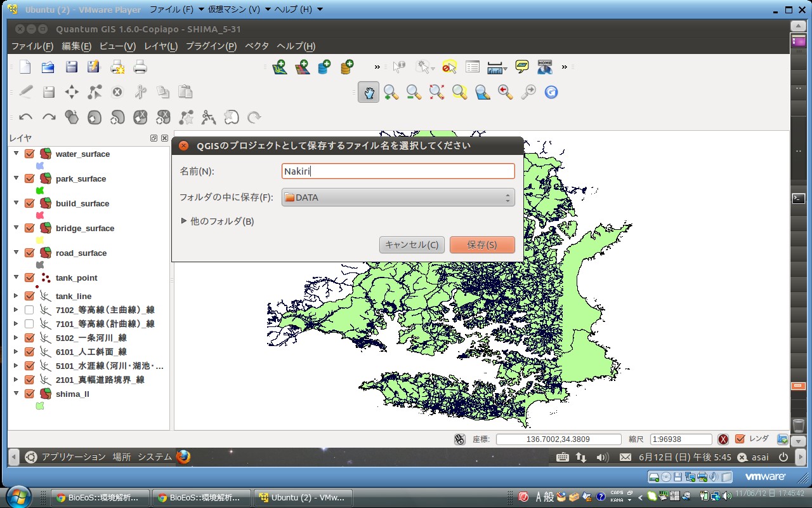Toggle park_surface layer visibility checkbox
Viewport: 812px width, 508px height.
[29, 178]
